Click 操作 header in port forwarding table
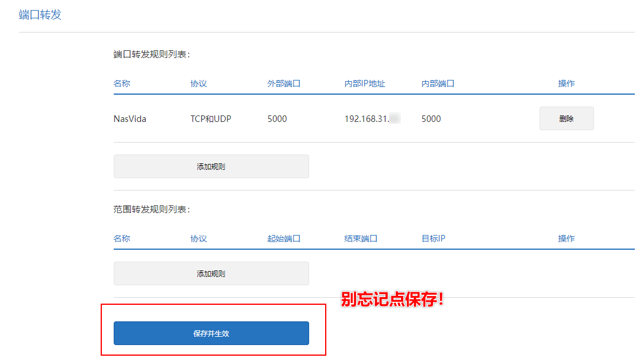Viewport: 639px width, 364px height. tap(566, 83)
